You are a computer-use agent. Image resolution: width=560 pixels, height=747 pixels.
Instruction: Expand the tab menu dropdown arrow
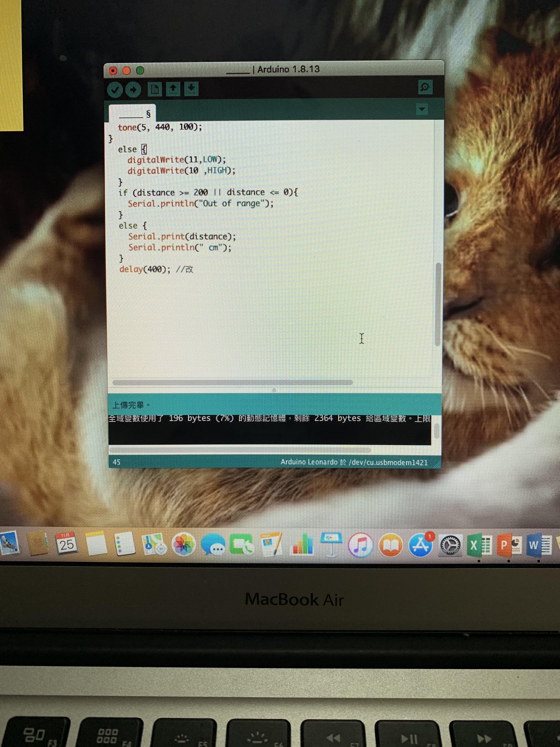coord(422,109)
